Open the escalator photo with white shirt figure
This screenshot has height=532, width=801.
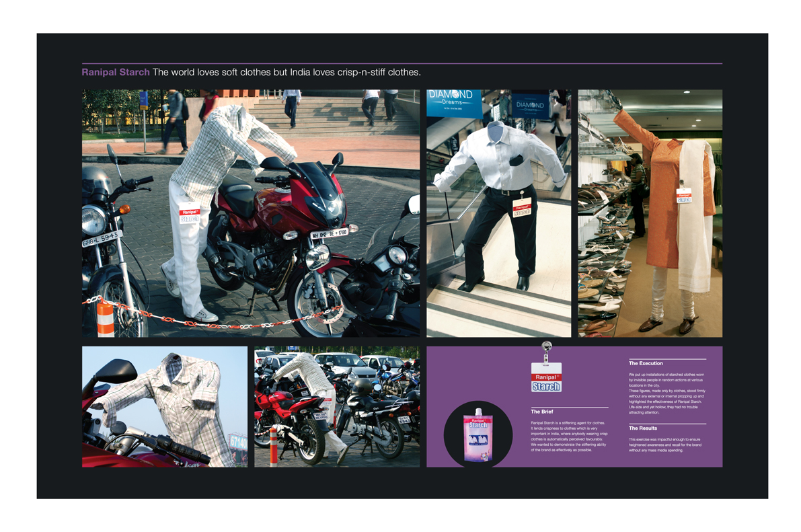point(498,213)
